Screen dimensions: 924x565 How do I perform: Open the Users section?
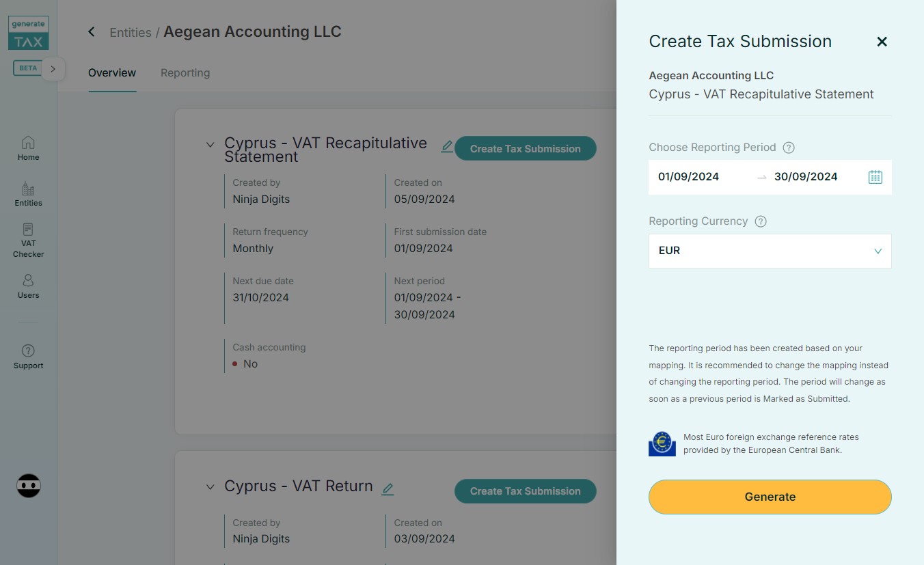[28, 286]
